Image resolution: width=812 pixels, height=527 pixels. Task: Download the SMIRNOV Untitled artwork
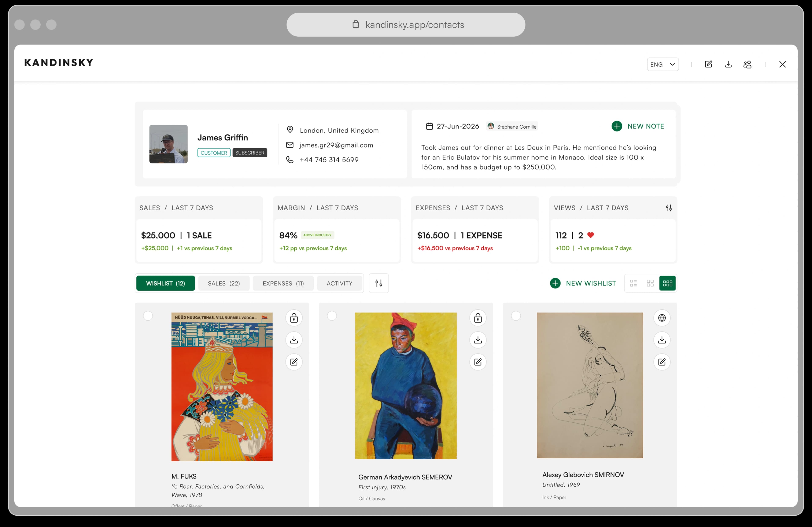(661, 340)
